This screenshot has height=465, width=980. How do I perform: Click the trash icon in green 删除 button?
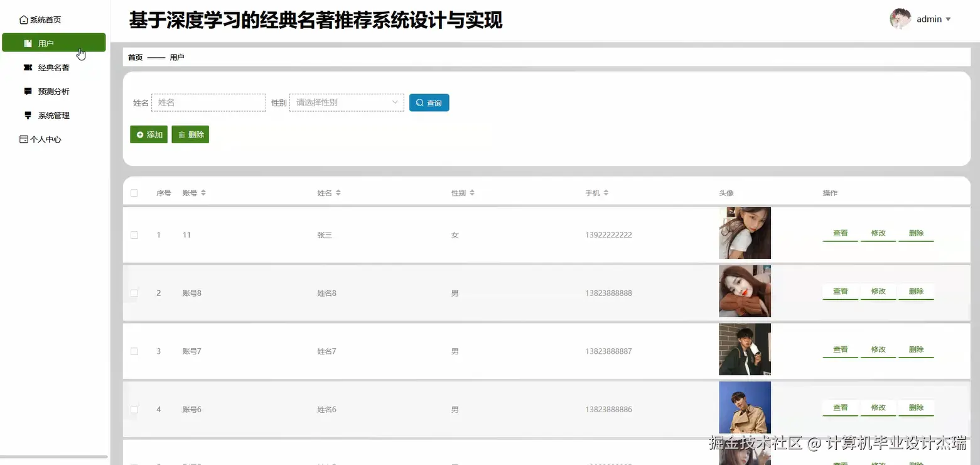click(x=181, y=134)
